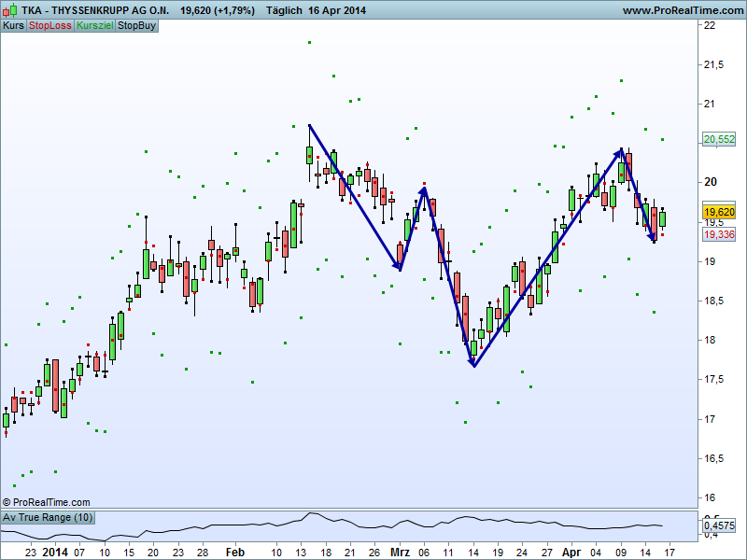Select the Kurs indicator label
This screenshot has height=560, width=747.
click(x=13, y=26)
